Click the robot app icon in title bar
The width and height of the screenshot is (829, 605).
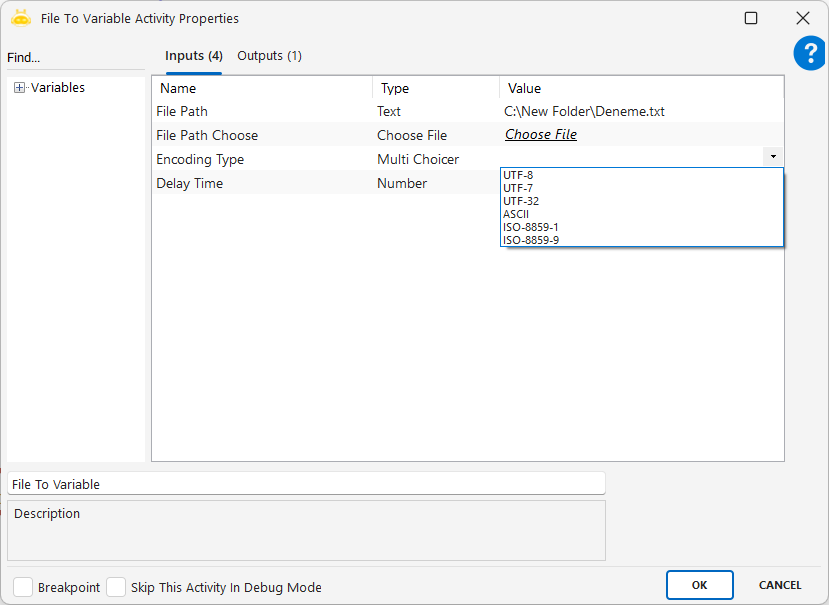click(x=21, y=18)
